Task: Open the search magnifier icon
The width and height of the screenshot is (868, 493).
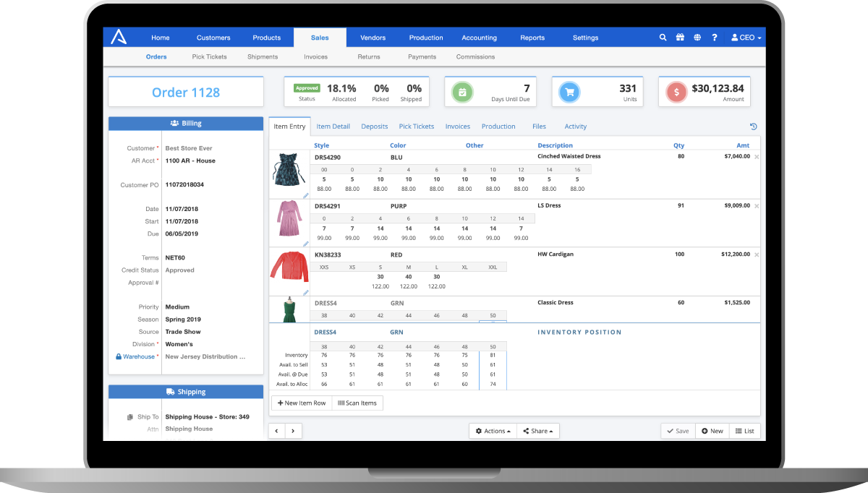Action: click(x=663, y=38)
